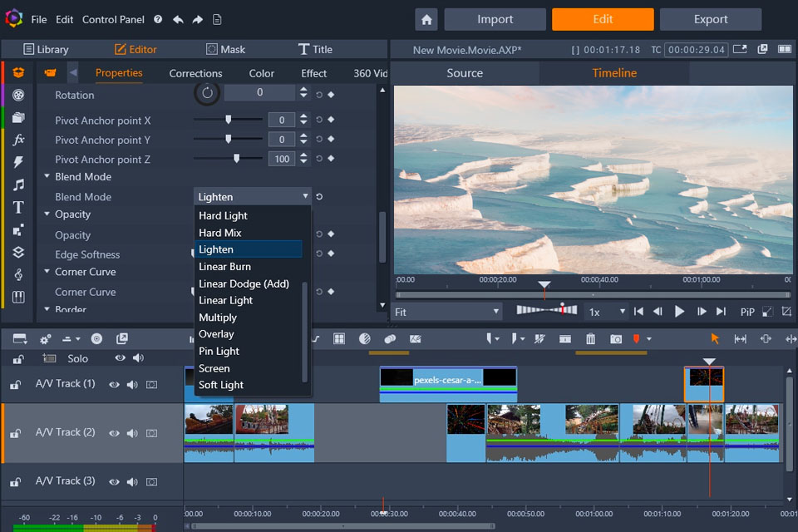Open the titles T sidebar icon
This screenshot has width=798, height=532.
click(x=18, y=207)
